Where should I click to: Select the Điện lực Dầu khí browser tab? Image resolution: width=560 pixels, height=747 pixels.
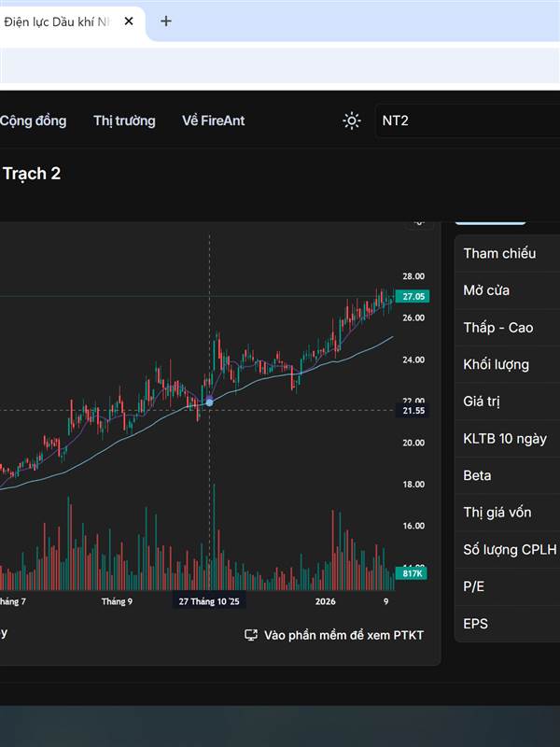[56, 21]
